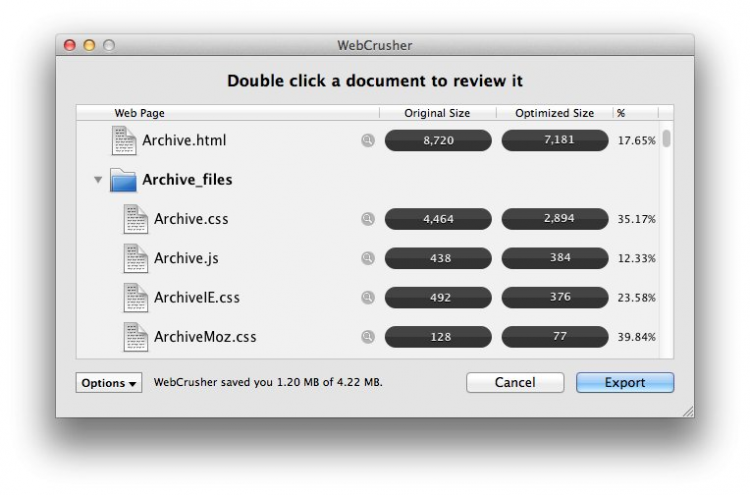Click magnifier icon beside ArchiveMoz.css

coord(368,337)
